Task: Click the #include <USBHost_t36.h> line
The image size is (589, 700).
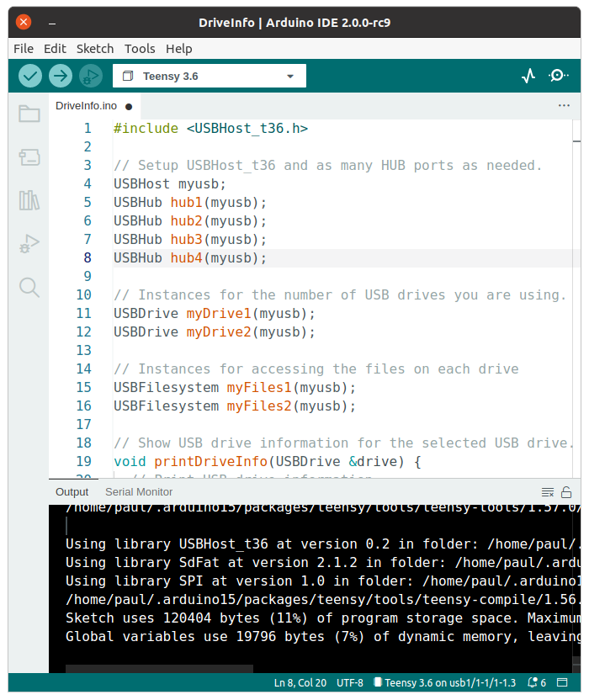Action: [x=210, y=129]
